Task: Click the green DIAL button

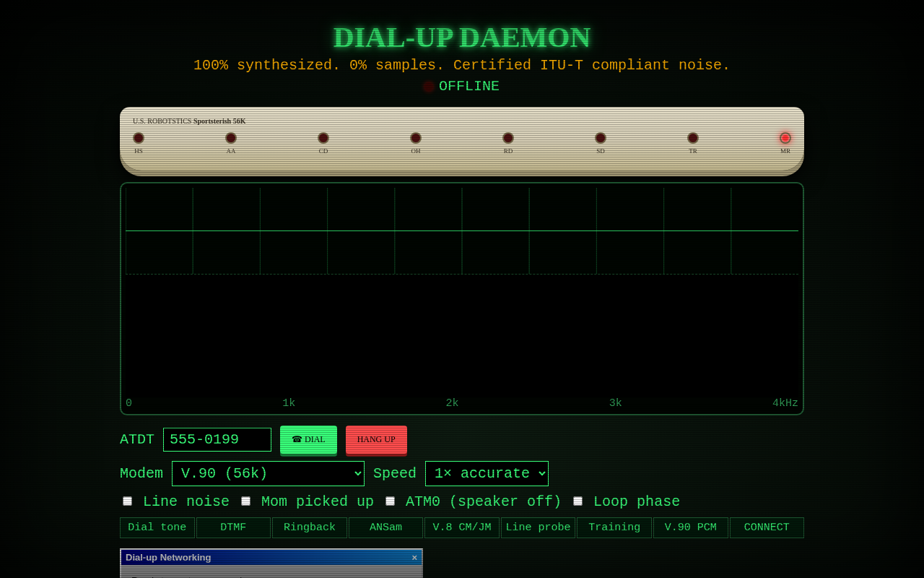Action: pos(308,439)
